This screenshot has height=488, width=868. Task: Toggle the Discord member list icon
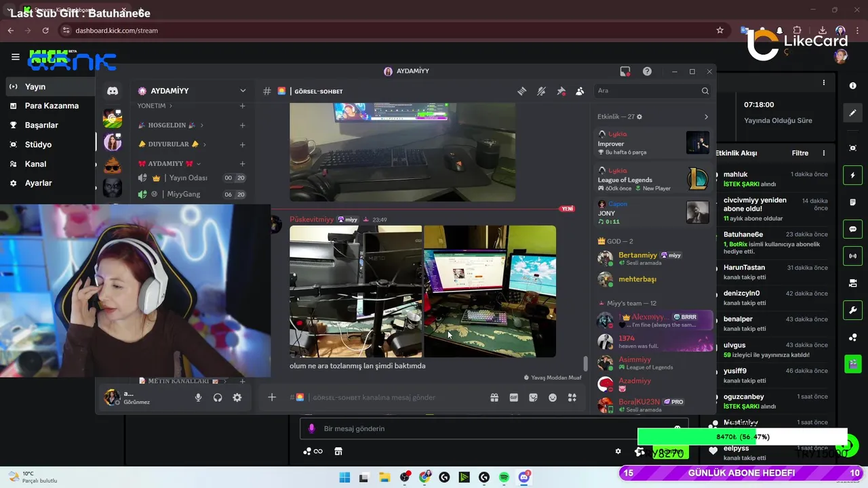pos(580,91)
